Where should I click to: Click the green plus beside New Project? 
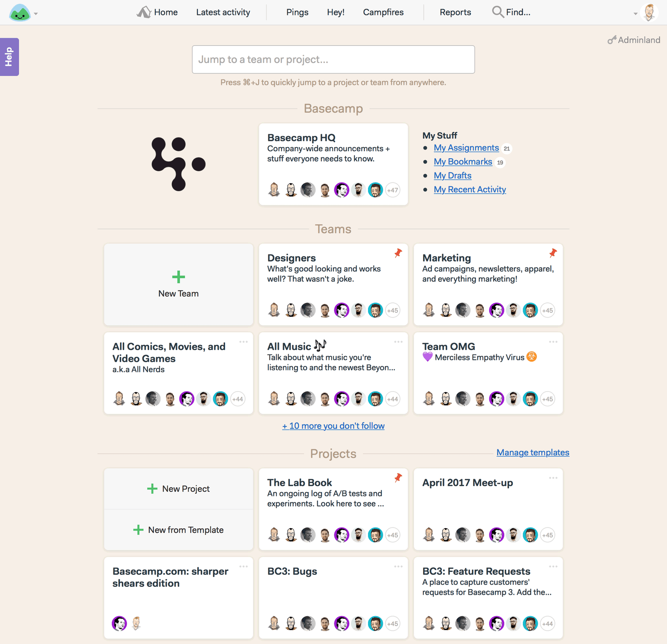(x=152, y=489)
